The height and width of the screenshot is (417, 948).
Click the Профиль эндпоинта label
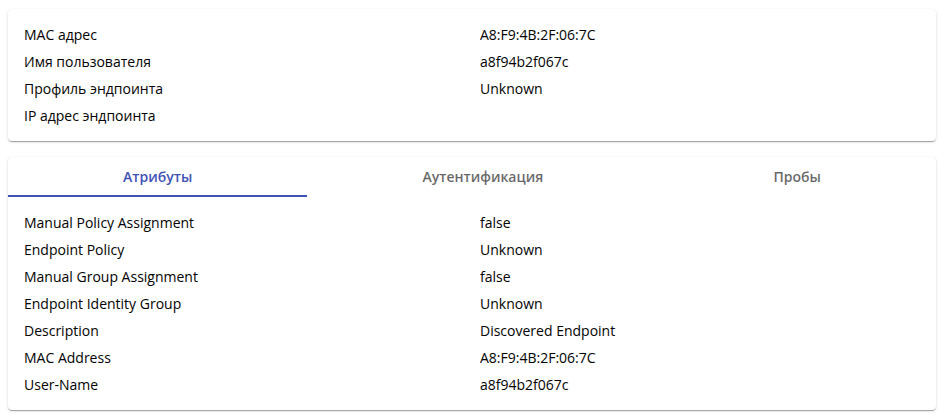click(x=93, y=89)
